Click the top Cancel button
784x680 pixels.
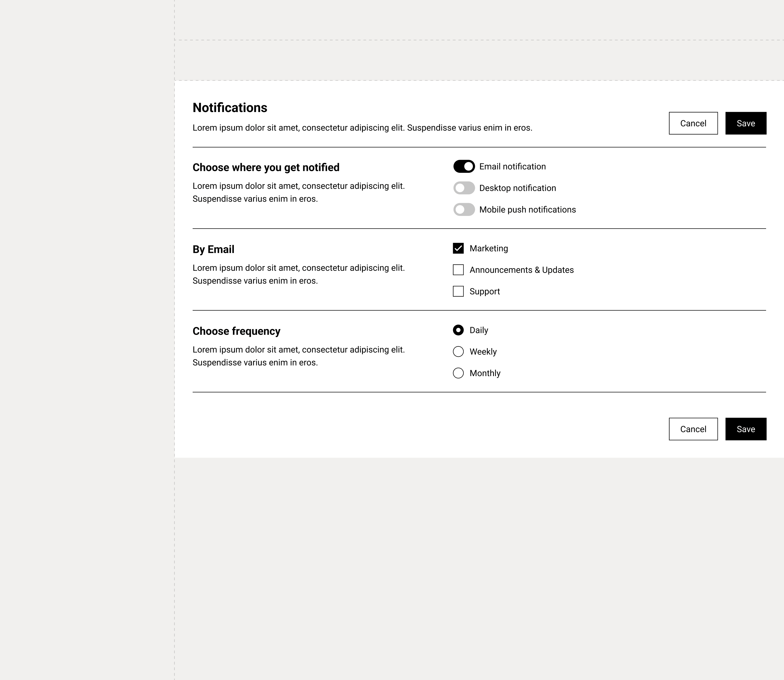(x=693, y=123)
